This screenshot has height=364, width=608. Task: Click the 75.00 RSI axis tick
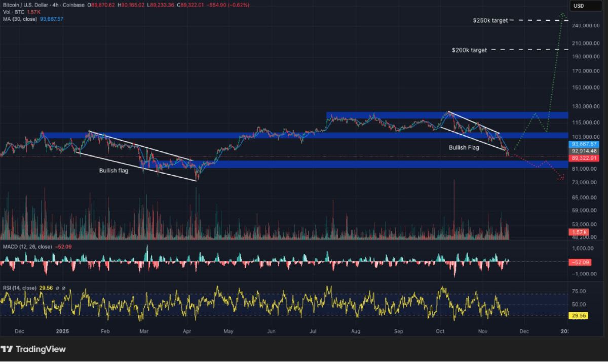click(579, 291)
